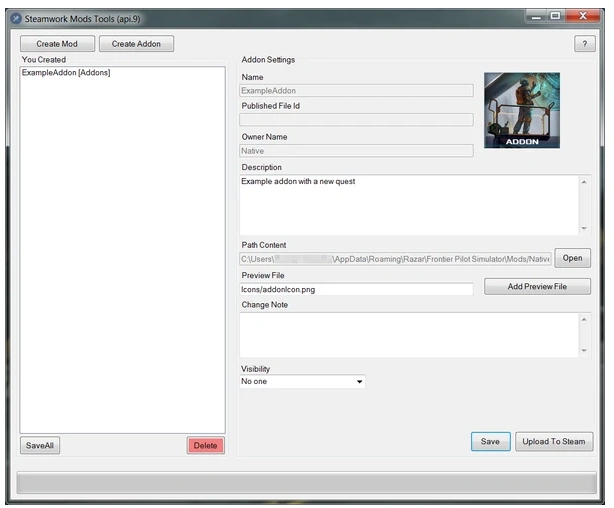Open help with the question mark button

pyautogui.click(x=585, y=43)
